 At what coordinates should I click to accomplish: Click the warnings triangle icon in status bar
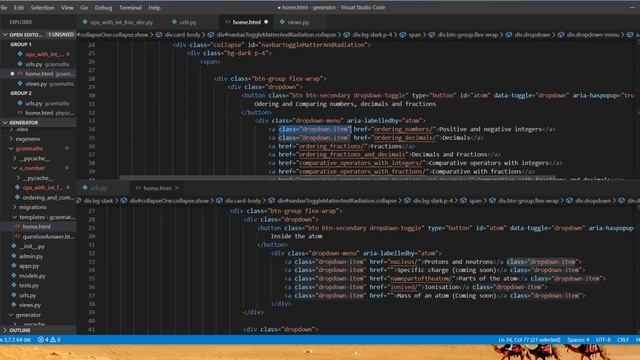[53, 340]
